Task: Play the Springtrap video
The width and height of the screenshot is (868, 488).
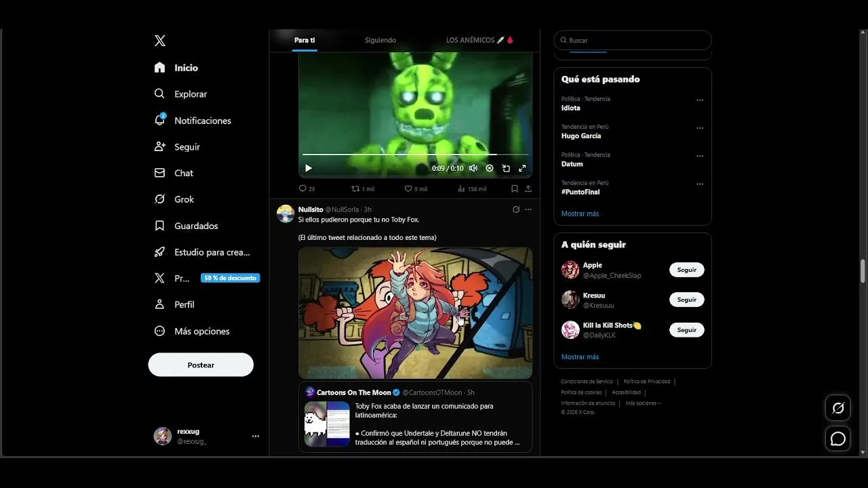Action: point(309,168)
